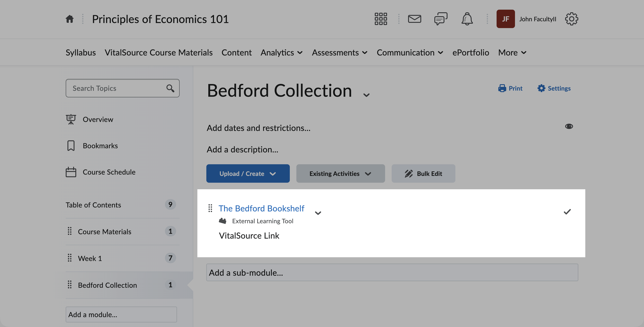
Task: Open The Bedford Bookshelf link
Action: click(x=261, y=208)
